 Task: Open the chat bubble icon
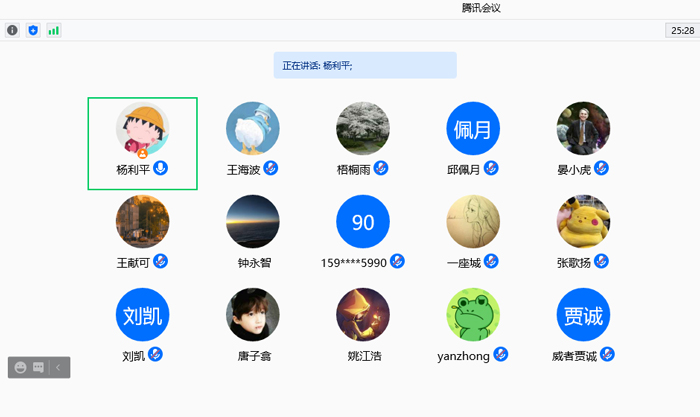pyautogui.click(x=38, y=367)
